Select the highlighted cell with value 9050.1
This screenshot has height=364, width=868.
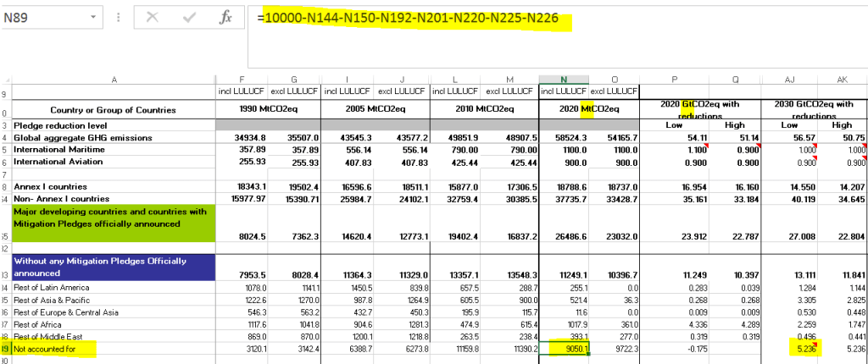[x=563, y=346]
